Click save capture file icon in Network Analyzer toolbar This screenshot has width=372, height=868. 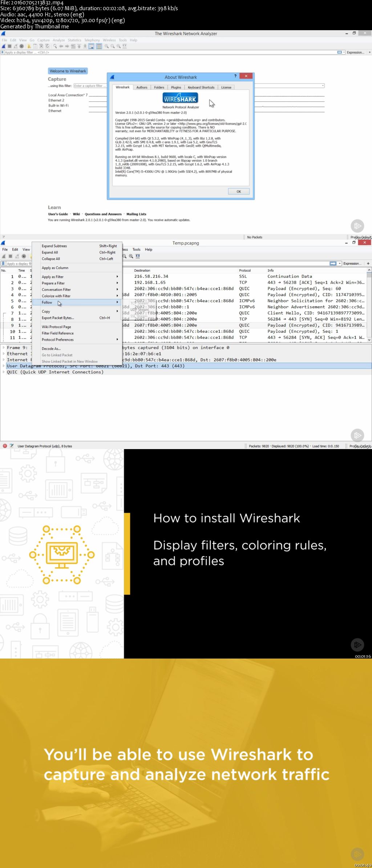click(x=35, y=46)
